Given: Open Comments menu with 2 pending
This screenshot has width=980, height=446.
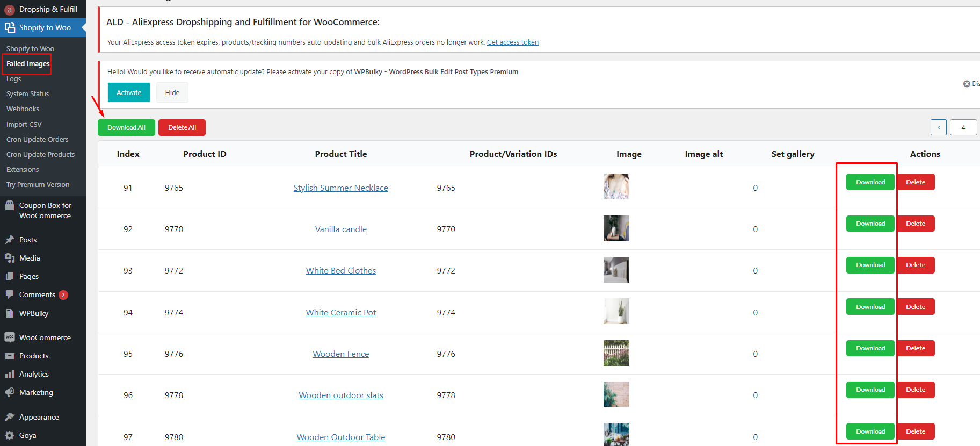Looking at the screenshot, I should (x=43, y=294).
